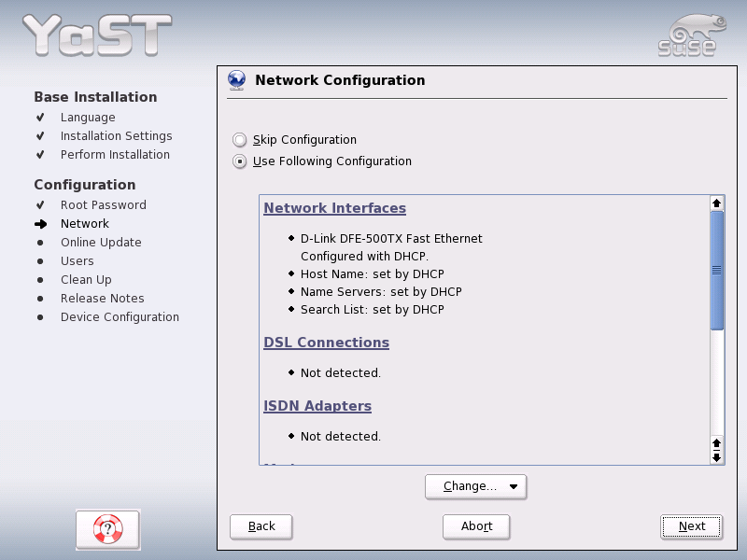Click the Configuration heading in sidebar
Image resolution: width=747 pixels, height=560 pixels.
pyautogui.click(x=85, y=185)
